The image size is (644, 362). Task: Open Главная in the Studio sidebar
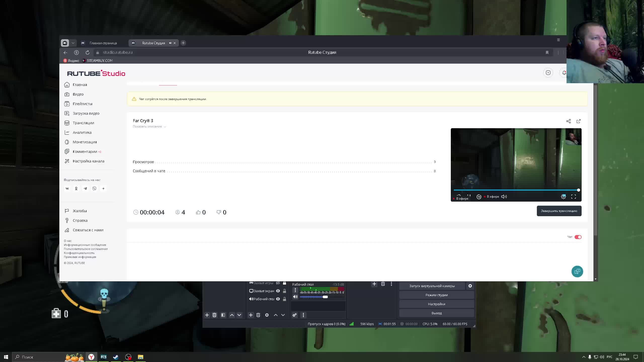point(80,85)
